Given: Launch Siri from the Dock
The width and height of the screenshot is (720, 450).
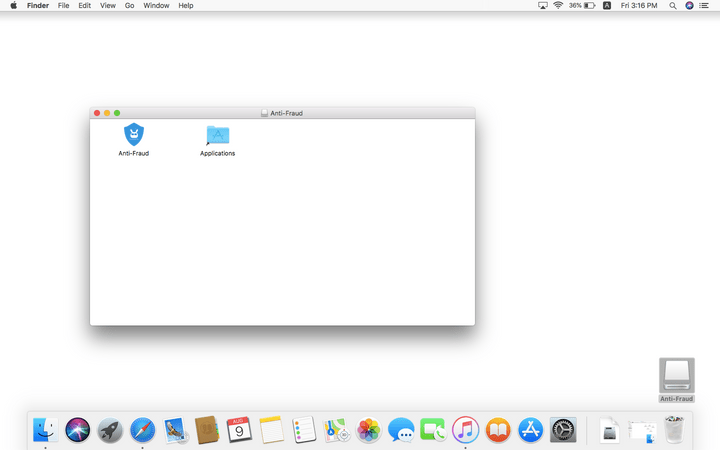Looking at the screenshot, I should [x=78, y=430].
